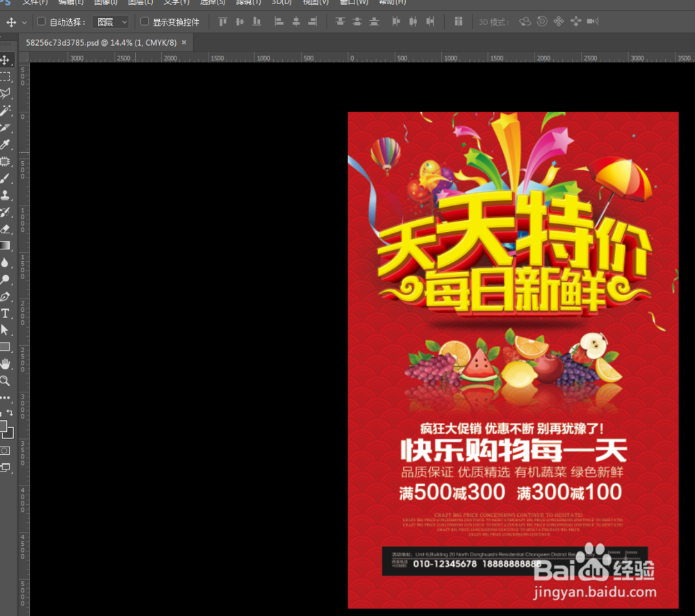695x616 pixels.
Task: Click the swap foreground/background colors arrow
Action: pos(11,412)
